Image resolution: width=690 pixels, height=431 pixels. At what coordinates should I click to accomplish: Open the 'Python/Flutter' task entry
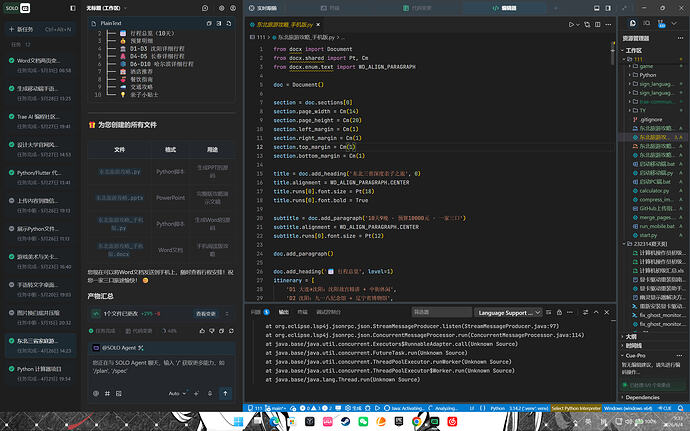tap(40, 177)
